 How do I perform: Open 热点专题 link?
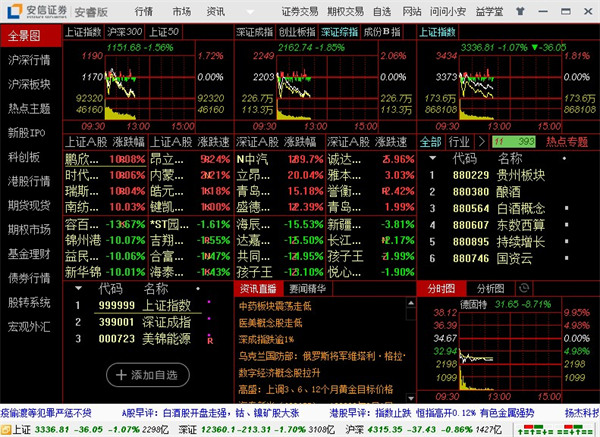coord(567,142)
